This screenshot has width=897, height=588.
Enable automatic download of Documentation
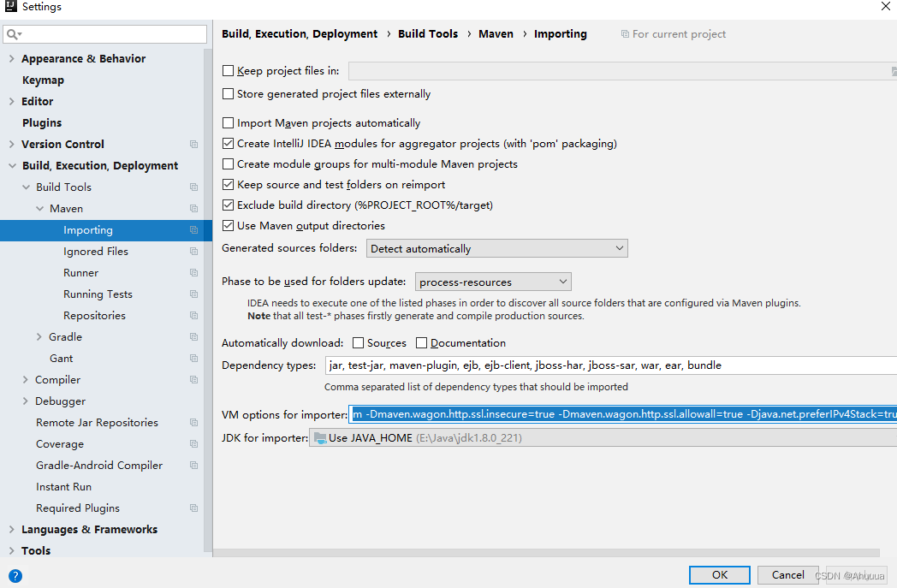(422, 342)
